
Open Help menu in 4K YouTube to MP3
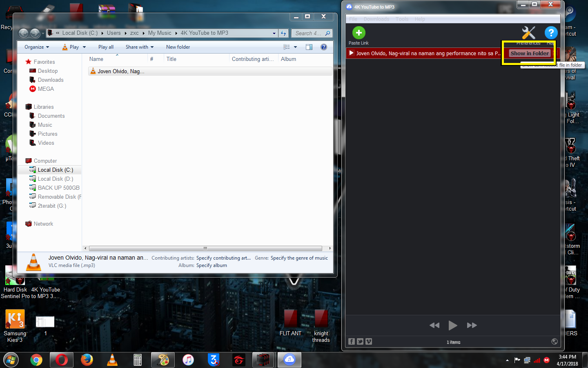click(x=420, y=19)
